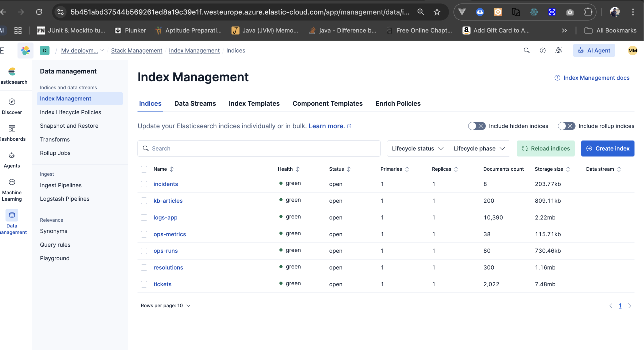Image resolution: width=644 pixels, height=350 pixels.
Task: Open Dashboards in the side navigation
Action: [12, 133]
